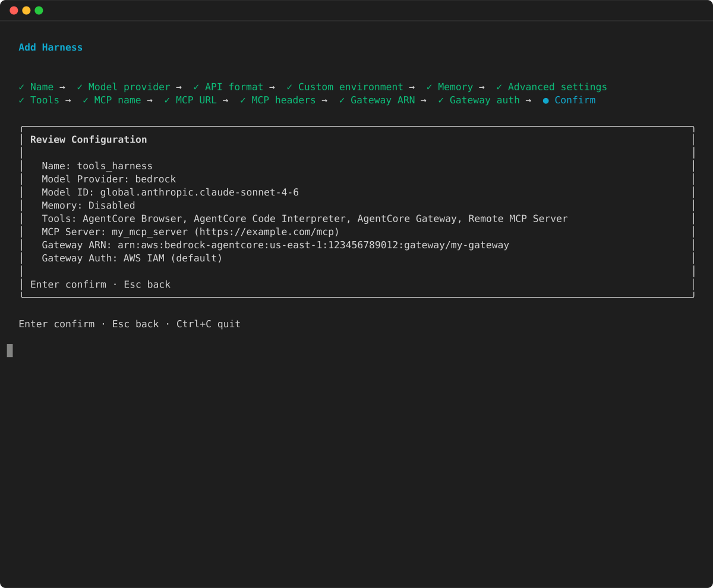Select the MCP headers step
This screenshot has width=713, height=588.
(x=278, y=100)
